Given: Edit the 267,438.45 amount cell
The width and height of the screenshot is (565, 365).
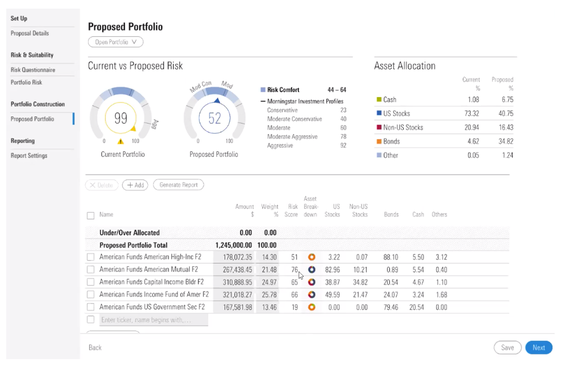Looking at the screenshot, I should click(x=233, y=270).
